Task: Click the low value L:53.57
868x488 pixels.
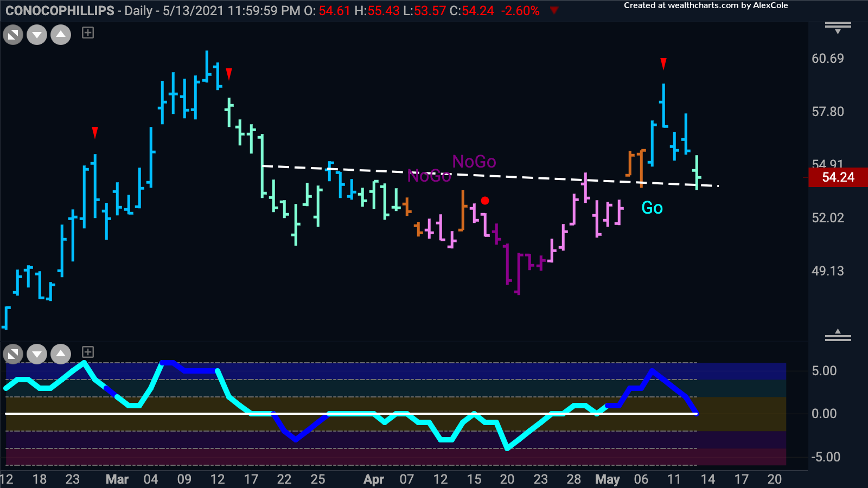Action: click(x=425, y=11)
